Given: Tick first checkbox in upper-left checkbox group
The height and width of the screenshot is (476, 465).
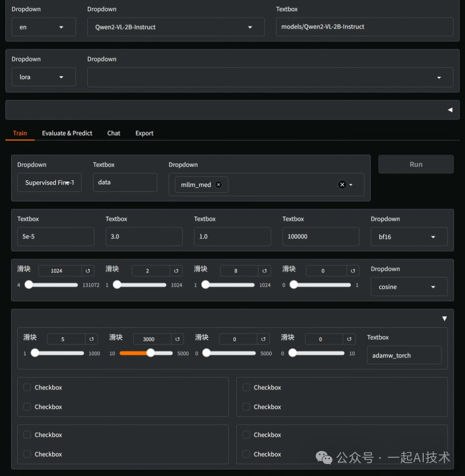Looking at the screenshot, I should (27, 387).
